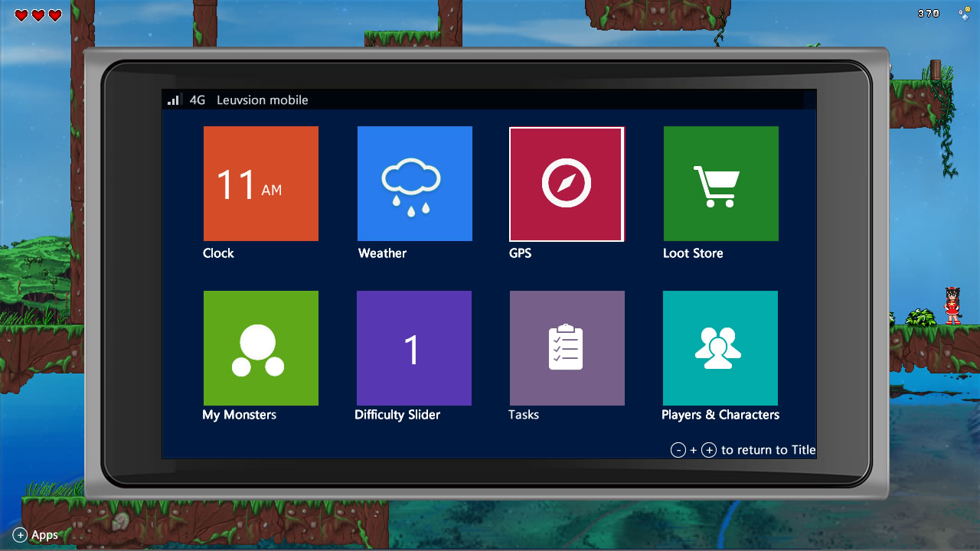980x551 pixels.
Task: Open the Loot Store shopping cart tile
Action: (720, 184)
